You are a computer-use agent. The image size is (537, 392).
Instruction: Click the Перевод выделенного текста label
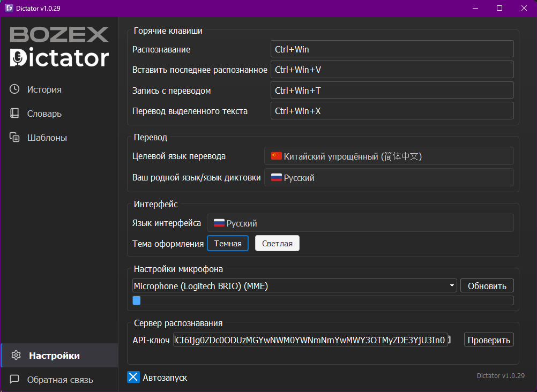pos(190,111)
